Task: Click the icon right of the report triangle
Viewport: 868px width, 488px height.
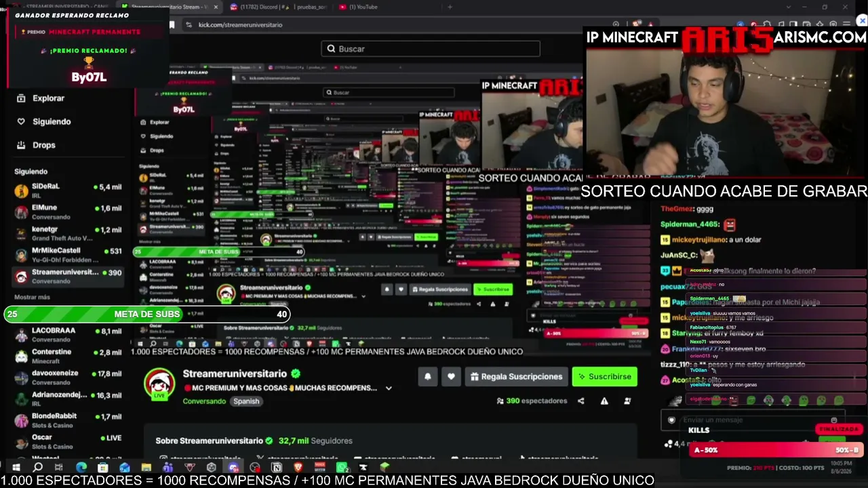Action: (x=627, y=401)
